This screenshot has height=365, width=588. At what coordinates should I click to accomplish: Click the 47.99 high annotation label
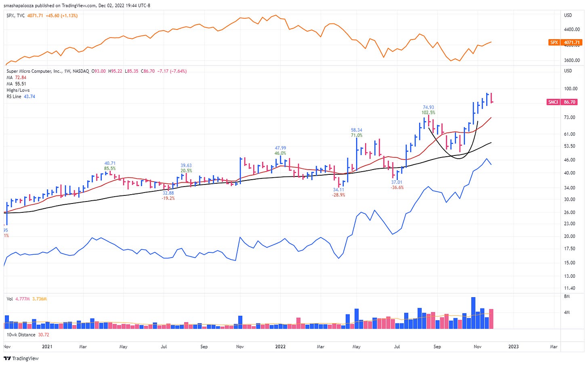click(280, 148)
